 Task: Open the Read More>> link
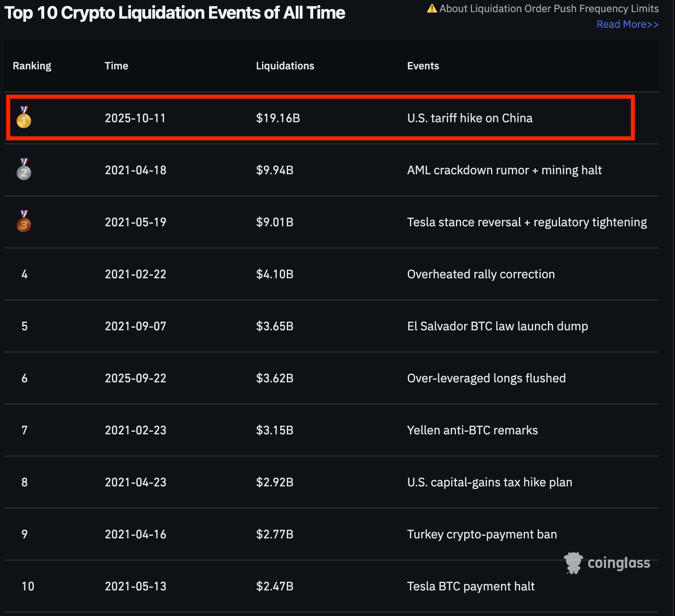point(627,24)
